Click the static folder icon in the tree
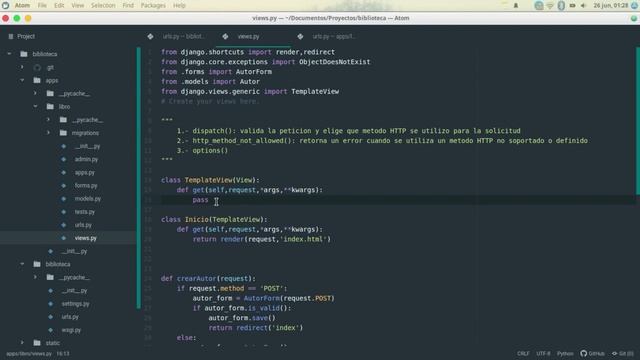 [37, 343]
